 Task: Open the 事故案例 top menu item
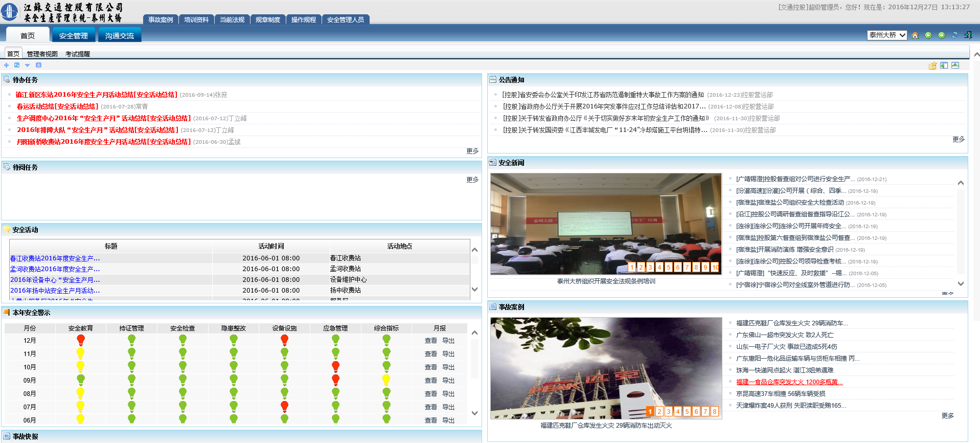[161, 20]
